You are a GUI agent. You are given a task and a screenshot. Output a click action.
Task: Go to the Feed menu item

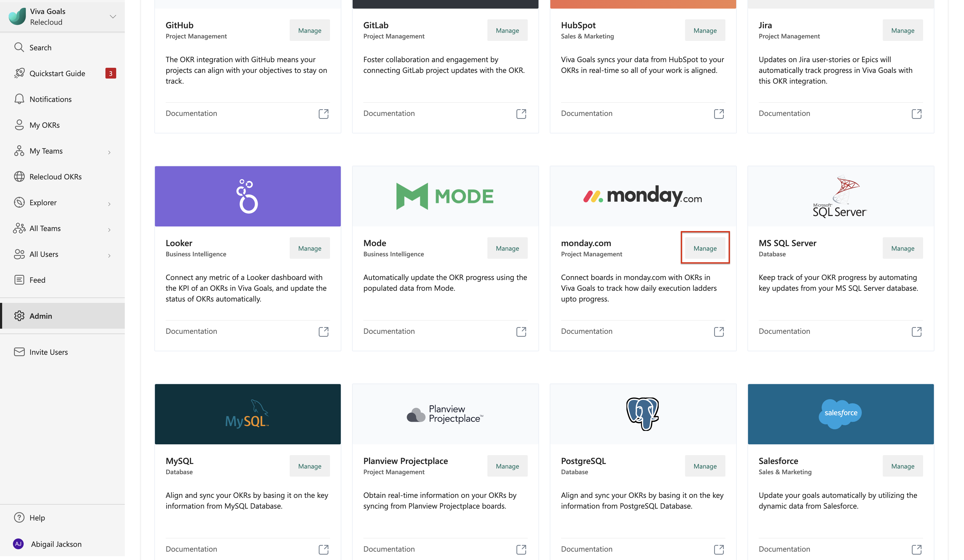(37, 280)
